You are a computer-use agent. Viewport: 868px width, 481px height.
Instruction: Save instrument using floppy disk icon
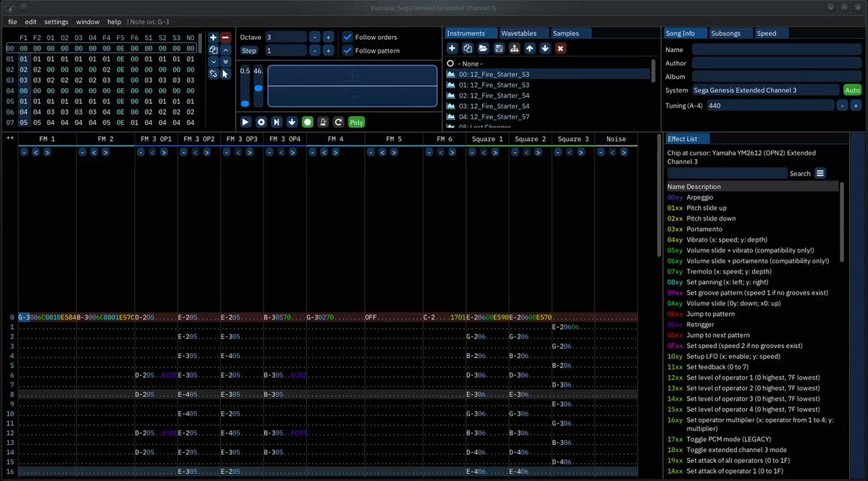[x=499, y=48]
